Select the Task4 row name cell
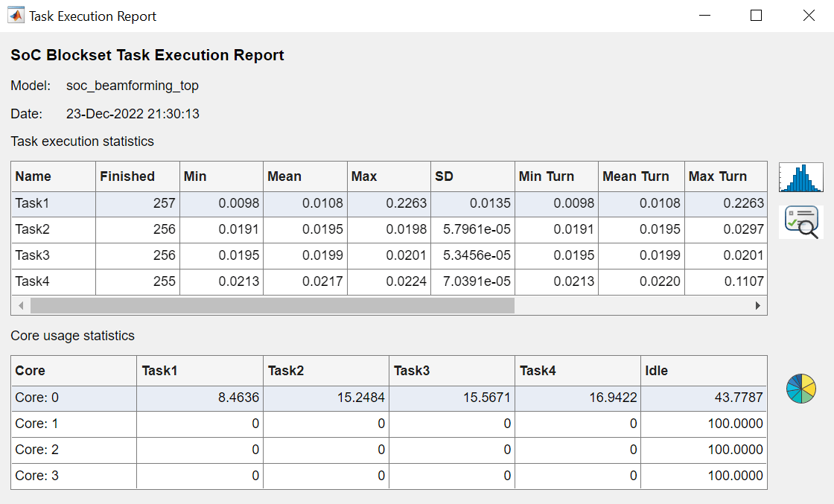 pyautogui.click(x=54, y=281)
